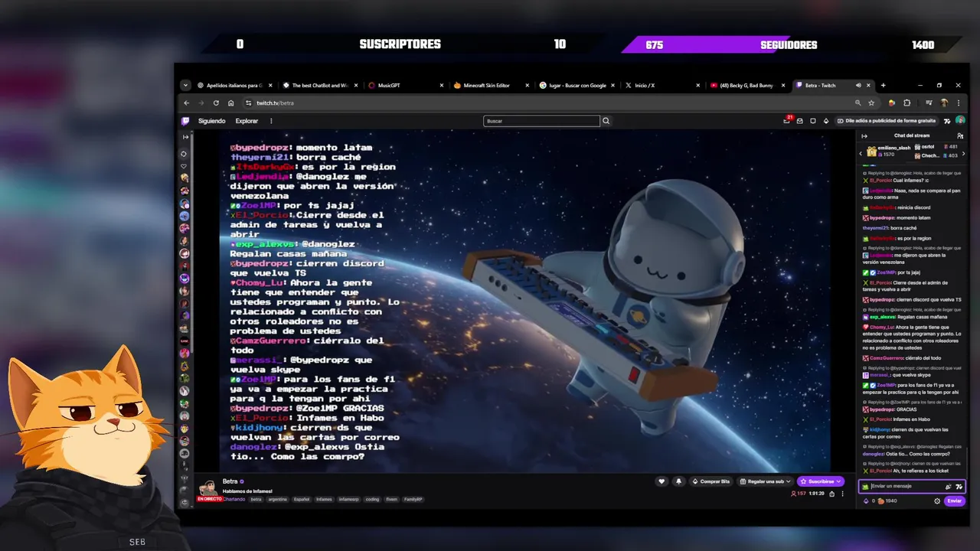Image resolution: width=980 pixels, height=551 pixels.
Task: Open a new browser tab
Action: tap(883, 86)
